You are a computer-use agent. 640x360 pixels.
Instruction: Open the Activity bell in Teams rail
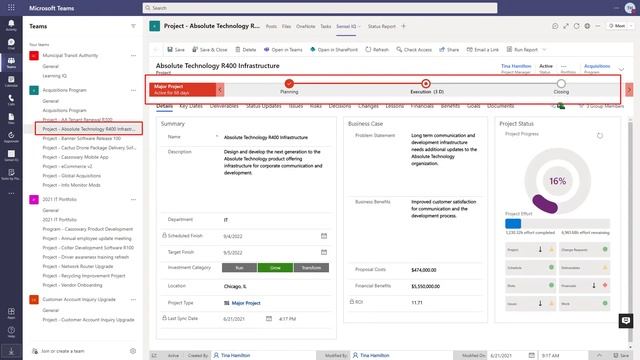pos(11,25)
